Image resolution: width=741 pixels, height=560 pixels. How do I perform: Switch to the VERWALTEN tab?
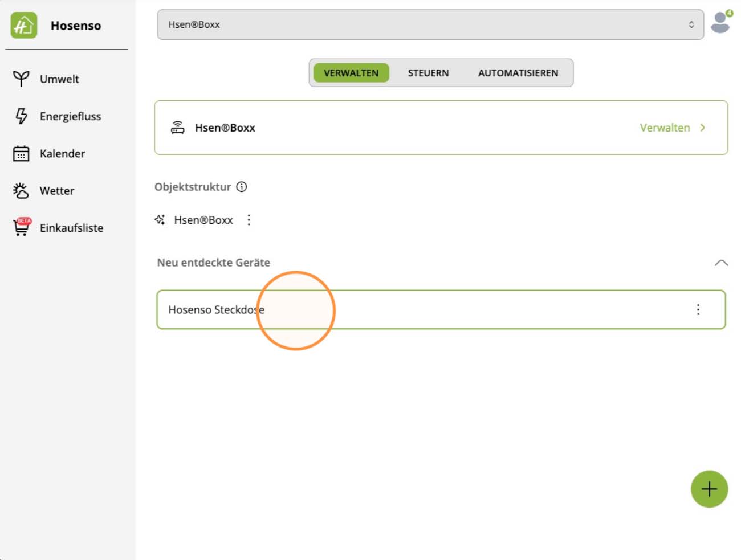(351, 73)
